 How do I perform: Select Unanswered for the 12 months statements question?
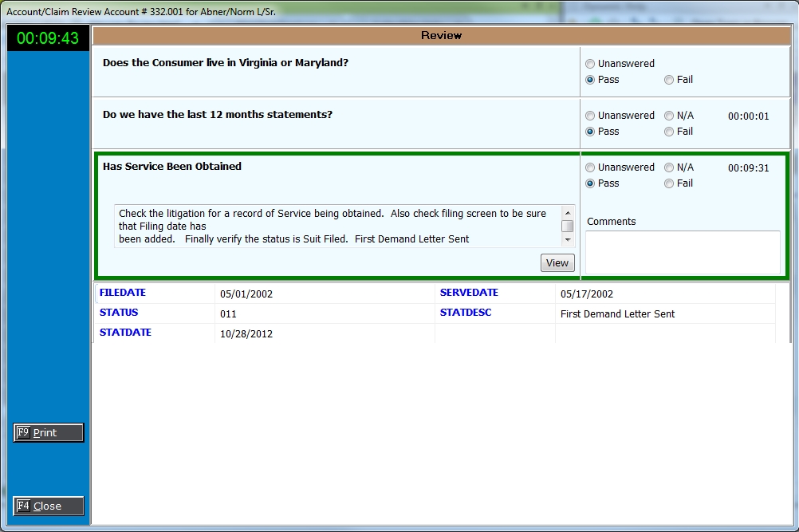[x=590, y=116]
